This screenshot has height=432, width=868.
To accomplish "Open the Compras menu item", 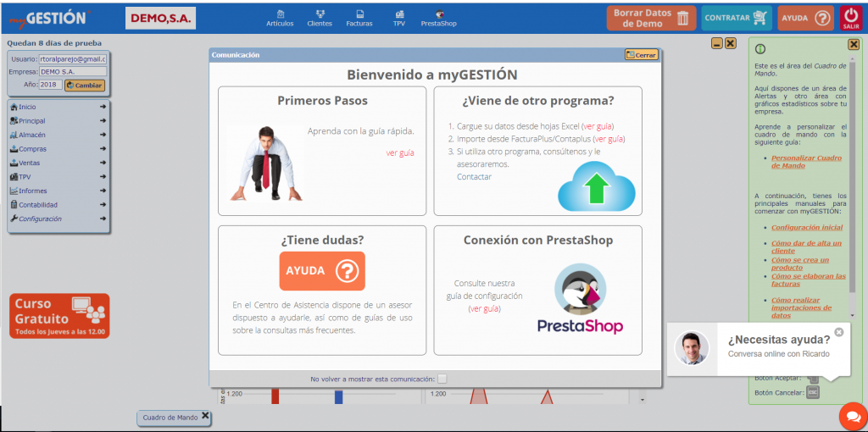I will click(28, 149).
